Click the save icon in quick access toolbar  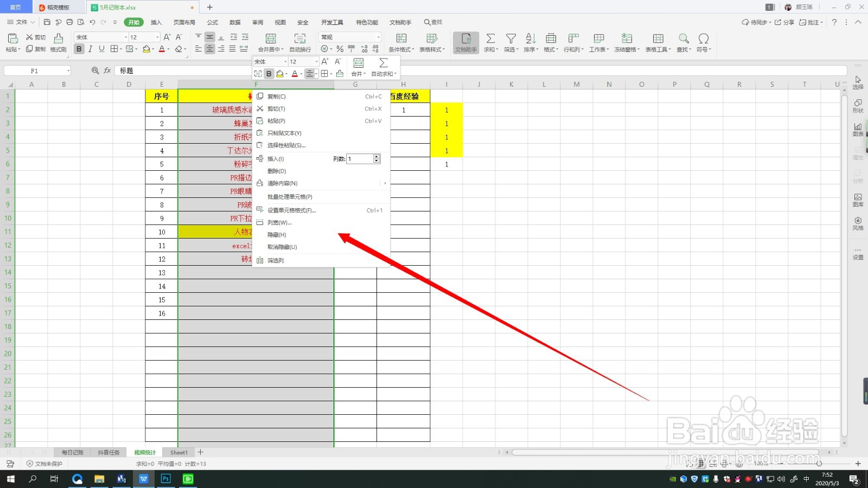pyautogui.click(x=47, y=22)
